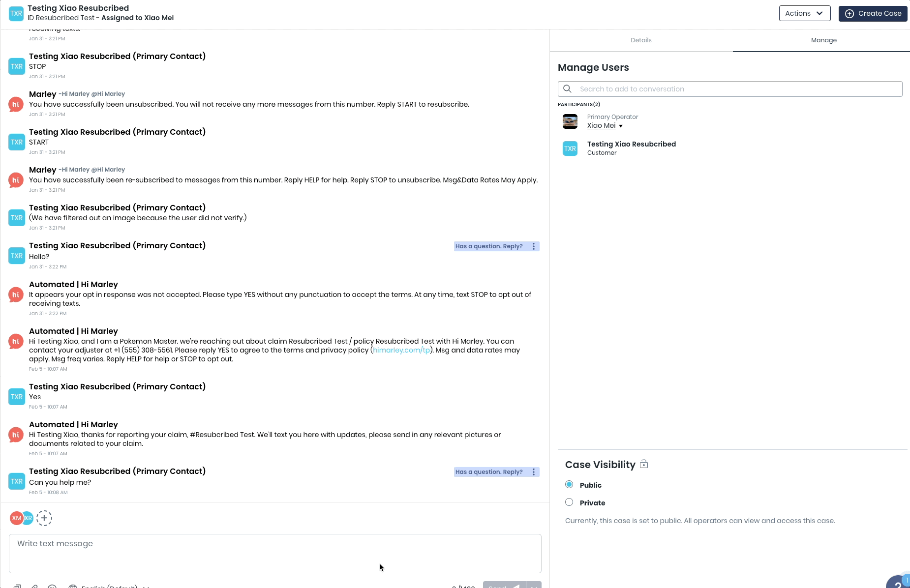Expand the send options arrow next to Send

click(x=534, y=586)
